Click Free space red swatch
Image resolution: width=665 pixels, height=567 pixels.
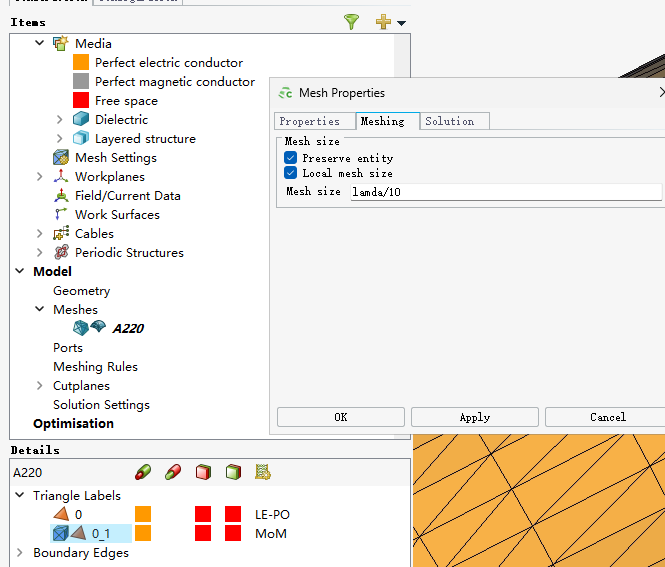[81, 100]
